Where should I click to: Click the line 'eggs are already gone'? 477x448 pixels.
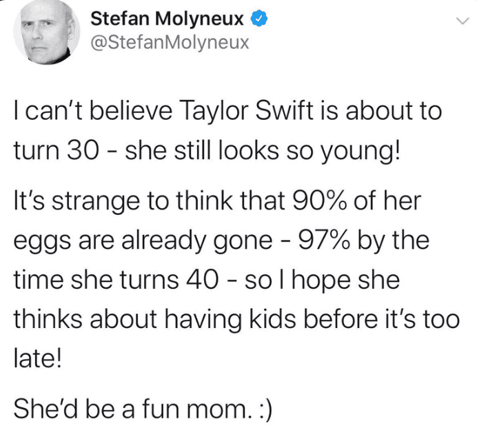click(221, 242)
